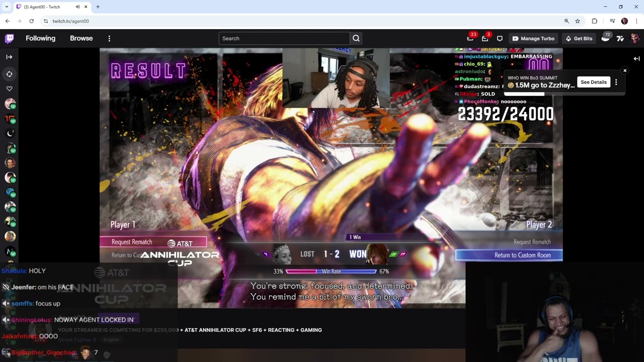Go back to the previous page
The width and height of the screenshot is (644, 362).
pyautogui.click(x=8, y=21)
